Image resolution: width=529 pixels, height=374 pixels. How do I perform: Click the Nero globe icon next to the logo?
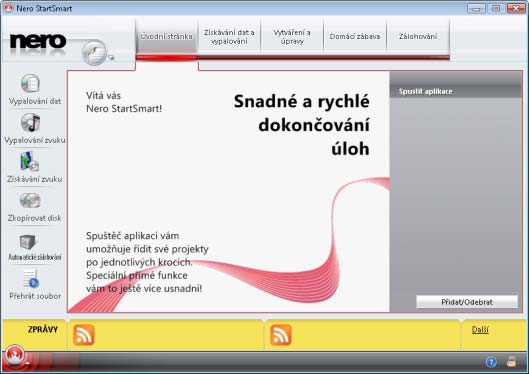(94, 53)
